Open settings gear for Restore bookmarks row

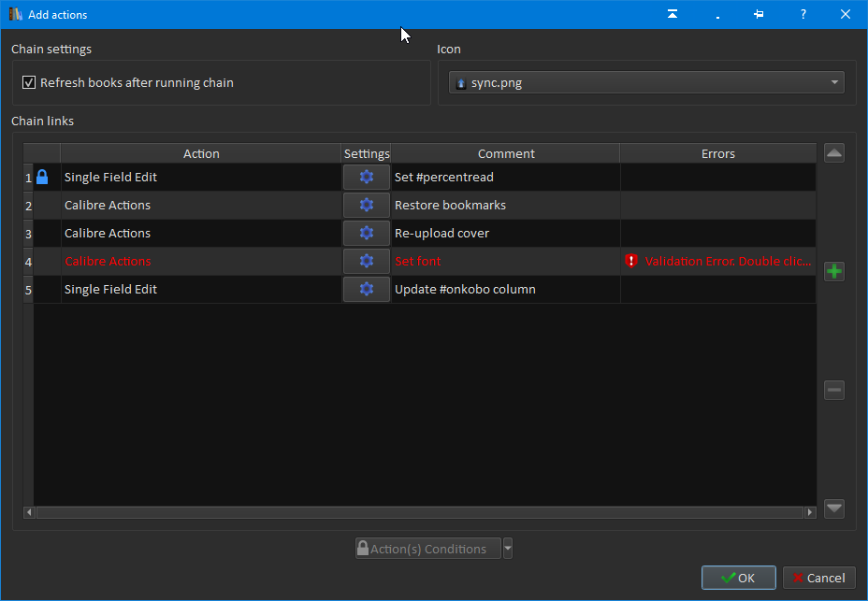[x=366, y=206]
